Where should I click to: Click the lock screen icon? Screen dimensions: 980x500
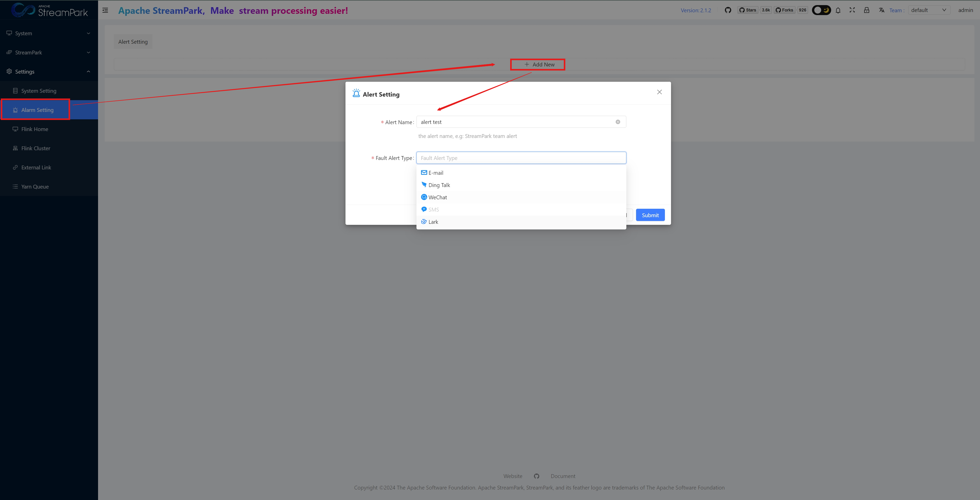pos(867,10)
